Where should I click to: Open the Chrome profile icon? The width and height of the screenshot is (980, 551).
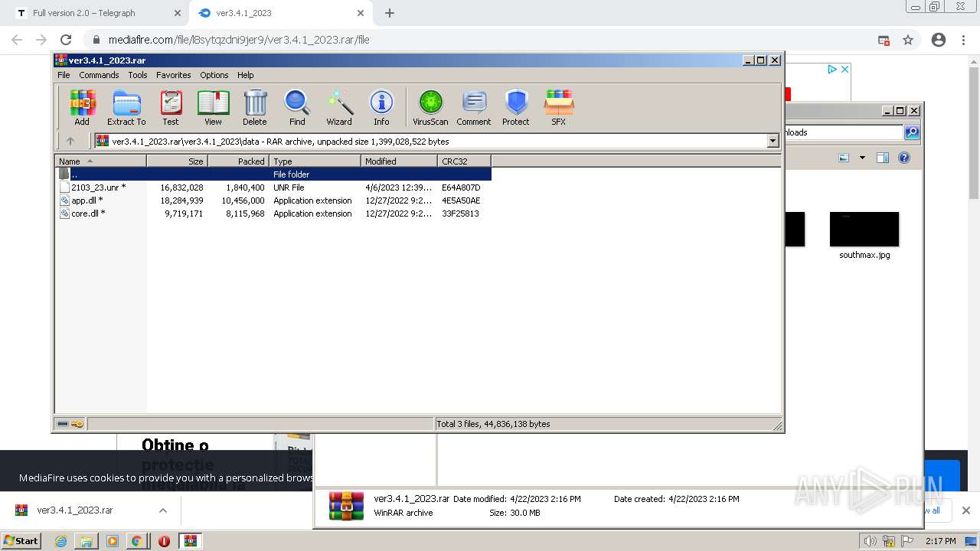(x=939, y=40)
